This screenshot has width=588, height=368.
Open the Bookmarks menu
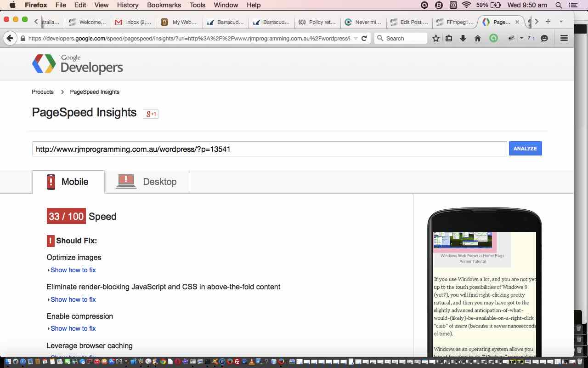pos(164,5)
